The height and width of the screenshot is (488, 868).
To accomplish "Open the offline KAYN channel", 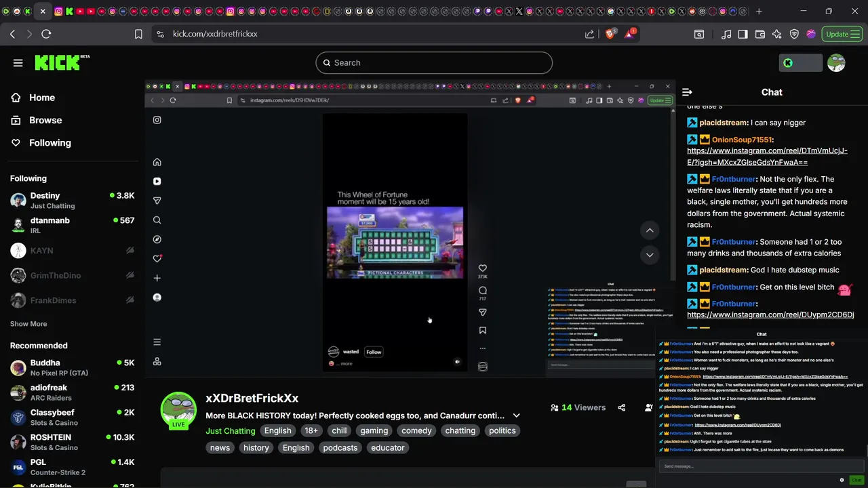I will click(x=72, y=251).
